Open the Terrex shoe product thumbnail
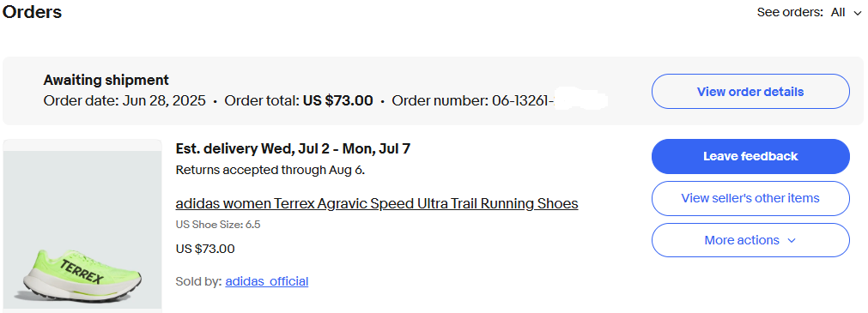This screenshot has height=313, width=868. pyautogui.click(x=82, y=224)
